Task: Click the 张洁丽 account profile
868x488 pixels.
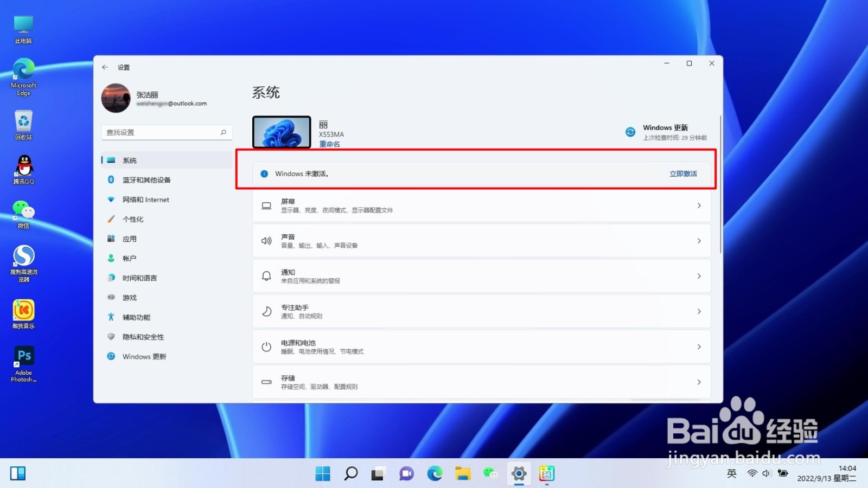Action: click(x=155, y=98)
